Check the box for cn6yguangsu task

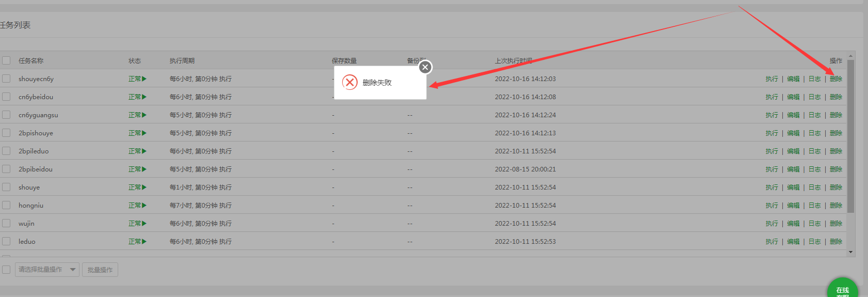click(6, 115)
